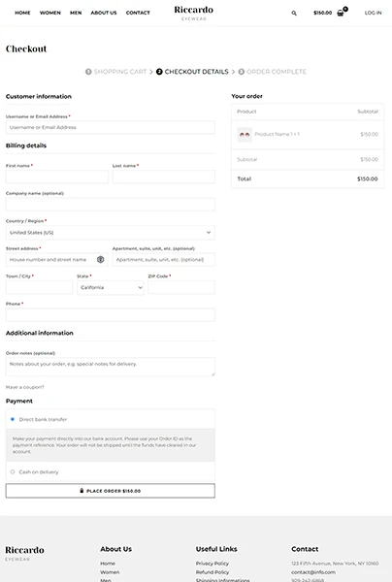This screenshot has height=582, width=392.
Task: Open the Women menu item
Action: 50,13
